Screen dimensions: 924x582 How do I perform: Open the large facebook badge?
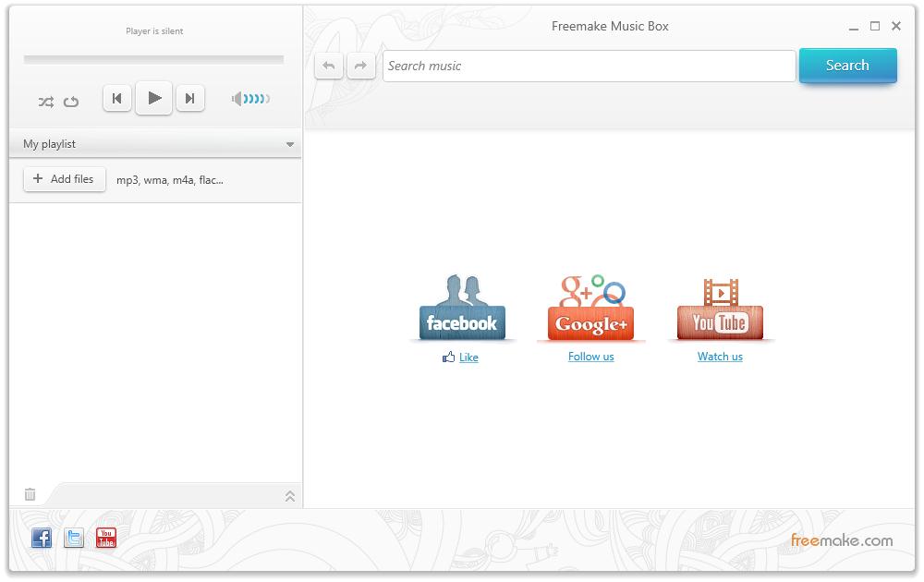point(463,308)
